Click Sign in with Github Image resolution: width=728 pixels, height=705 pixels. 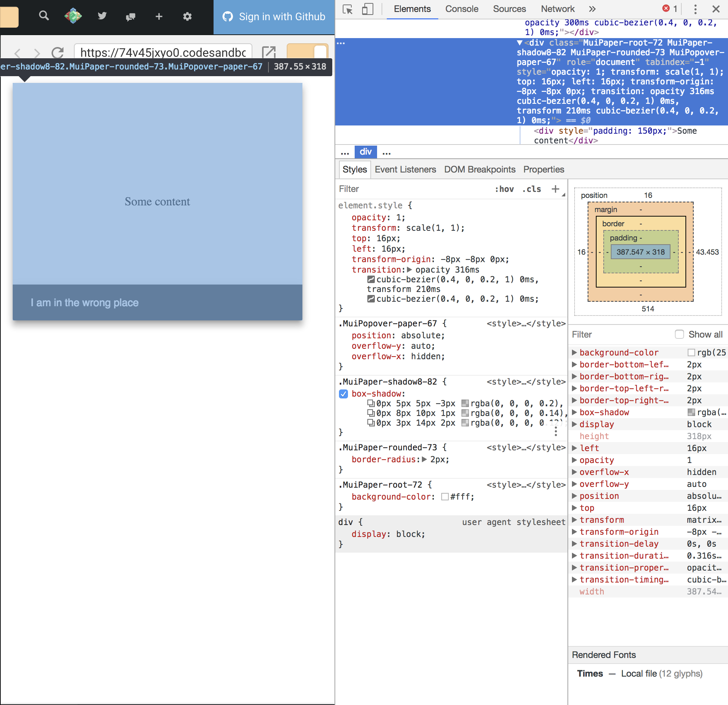(274, 17)
